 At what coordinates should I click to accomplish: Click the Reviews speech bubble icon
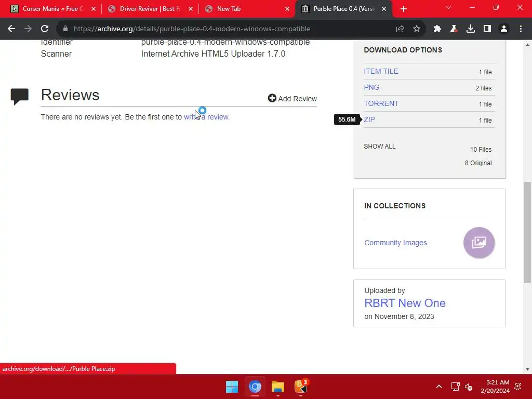19,97
